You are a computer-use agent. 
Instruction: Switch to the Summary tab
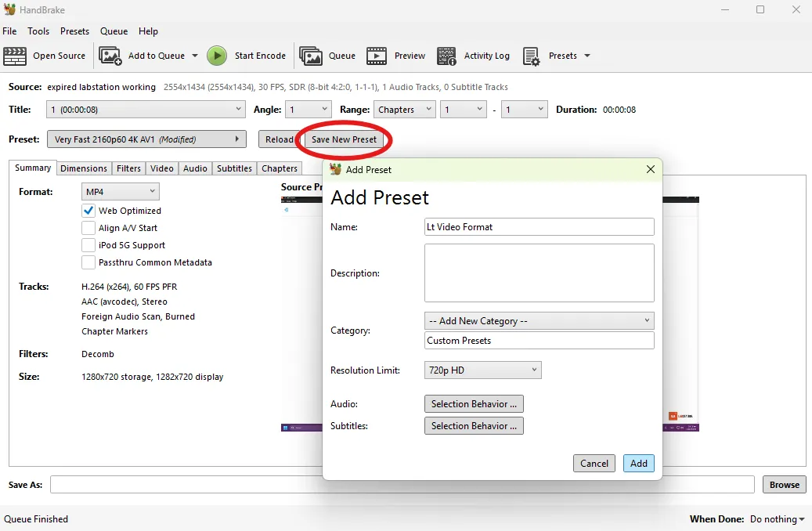click(x=33, y=168)
